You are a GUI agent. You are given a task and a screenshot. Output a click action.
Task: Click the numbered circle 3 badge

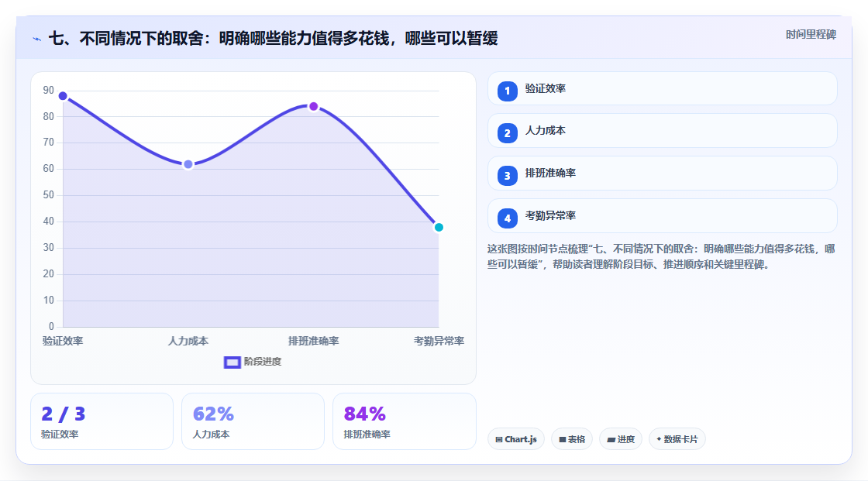pos(507,176)
